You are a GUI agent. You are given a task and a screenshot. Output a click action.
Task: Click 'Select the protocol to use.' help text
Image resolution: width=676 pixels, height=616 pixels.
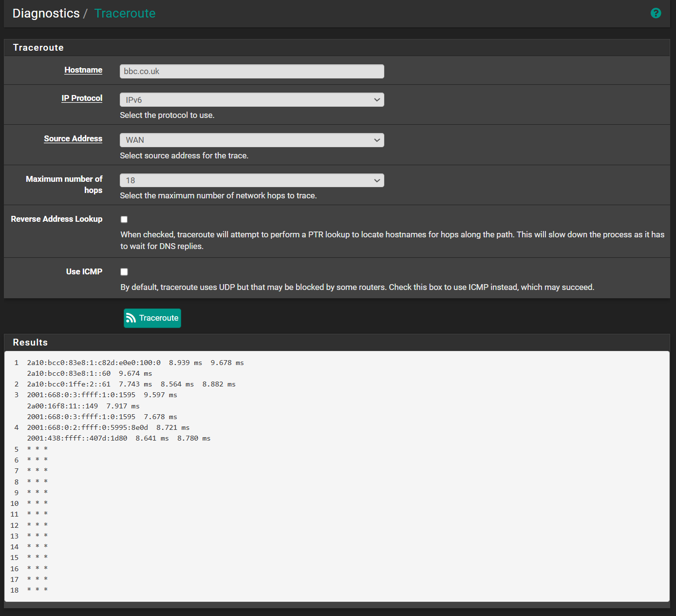[167, 115]
